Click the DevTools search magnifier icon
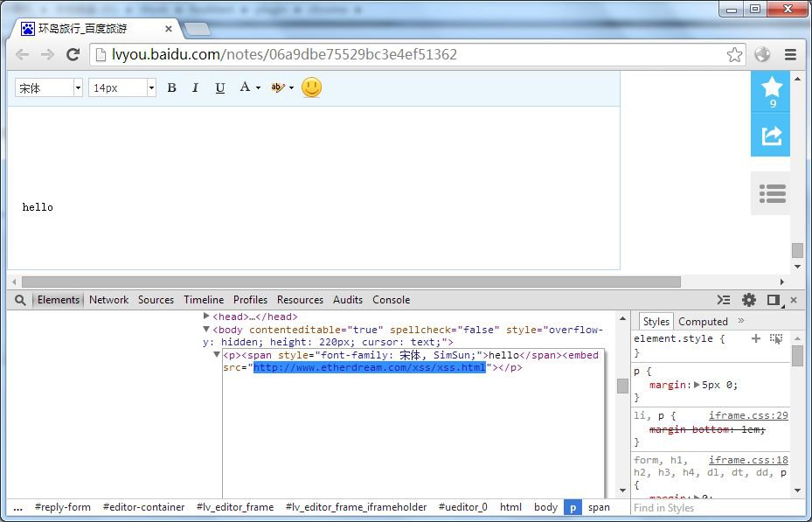This screenshot has height=522, width=812. (20, 300)
